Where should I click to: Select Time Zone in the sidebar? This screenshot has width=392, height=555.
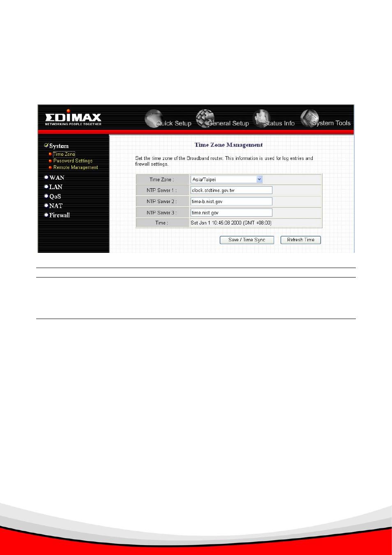tap(64, 154)
